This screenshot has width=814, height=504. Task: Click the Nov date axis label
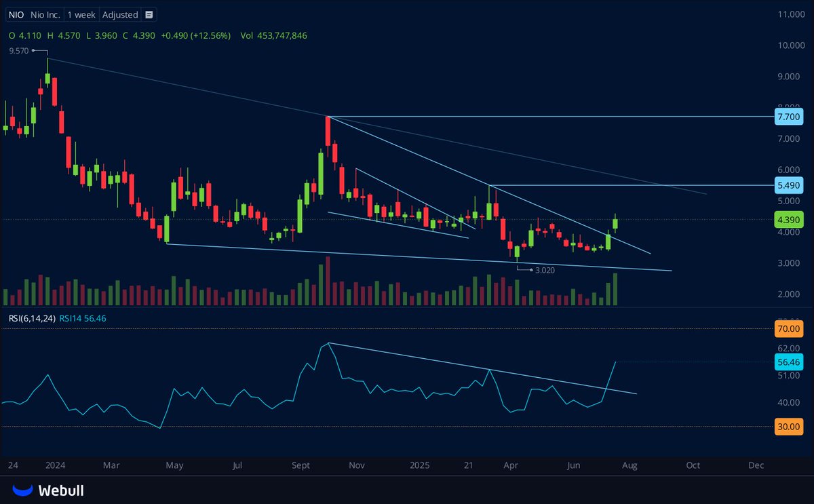[357, 466]
